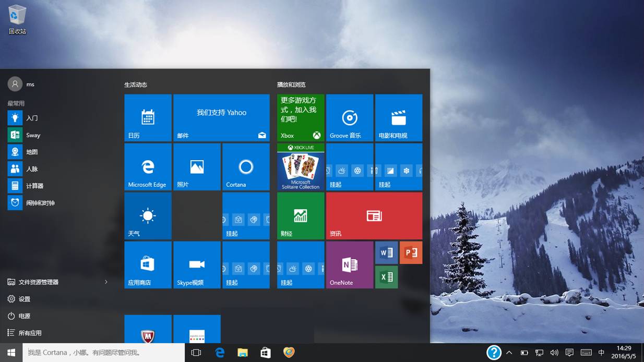Toggle Task View on the taskbar

(196, 353)
